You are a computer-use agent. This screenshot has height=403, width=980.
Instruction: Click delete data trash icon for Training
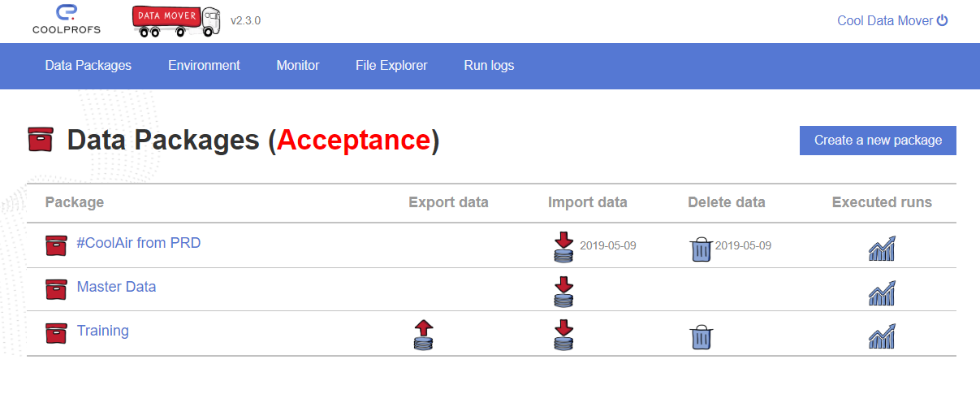700,336
